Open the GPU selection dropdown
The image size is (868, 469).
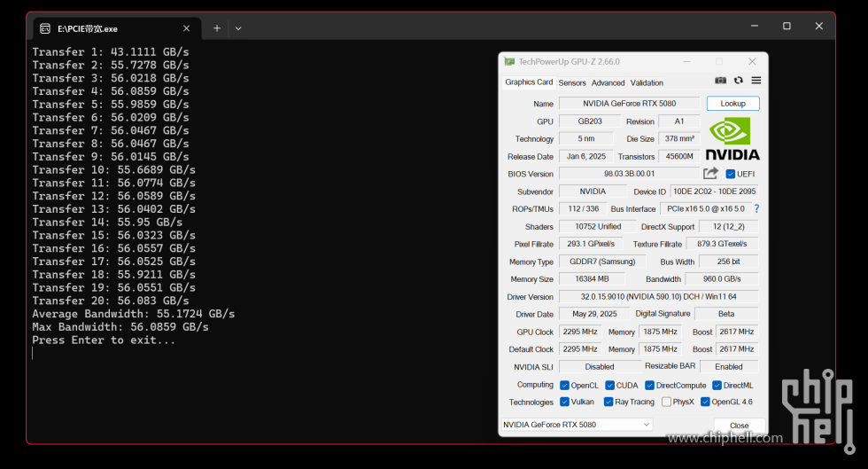coord(577,425)
